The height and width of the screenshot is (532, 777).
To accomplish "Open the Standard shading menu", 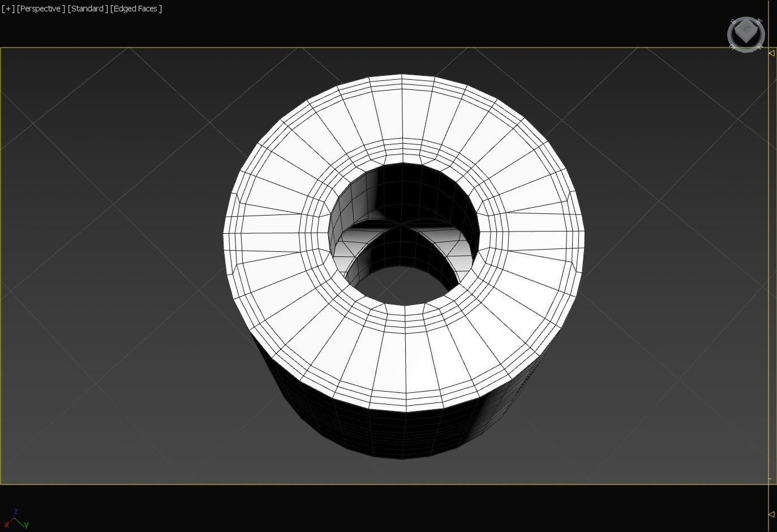I will coord(88,8).
